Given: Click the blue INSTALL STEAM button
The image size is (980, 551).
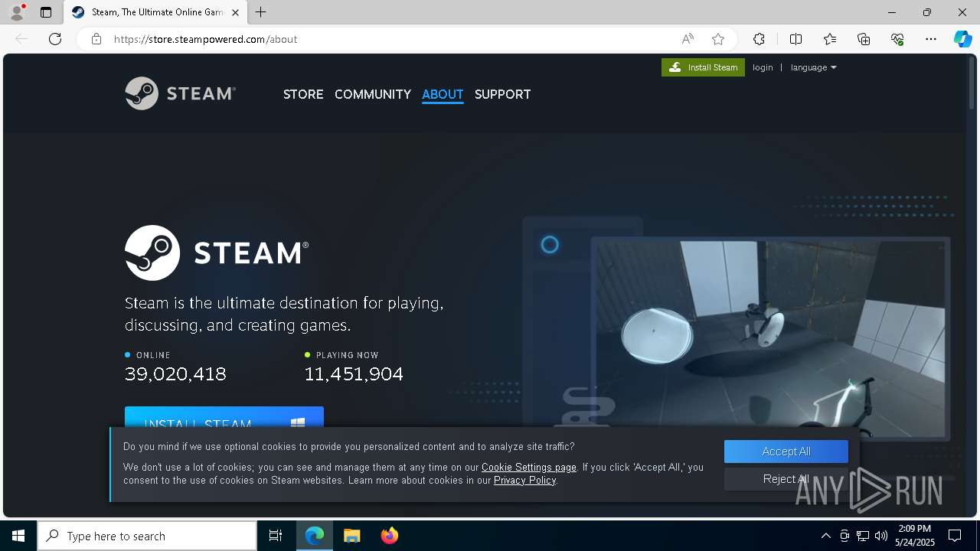Looking at the screenshot, I should (224, 417).
